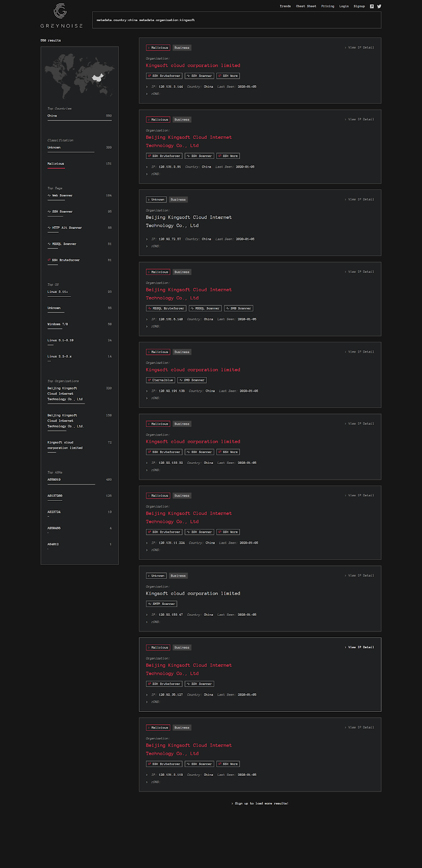Click Login in the header
This screenshot has width=422, height=868.
pos(344,7)
